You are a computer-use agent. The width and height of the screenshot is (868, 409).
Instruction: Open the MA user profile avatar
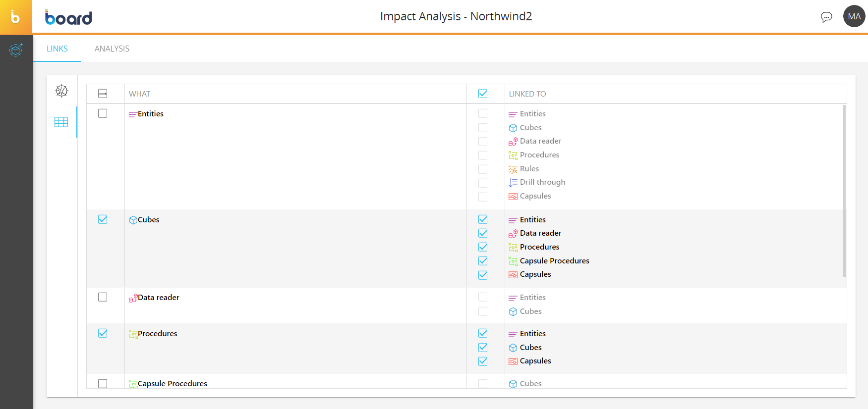point(854,16)
